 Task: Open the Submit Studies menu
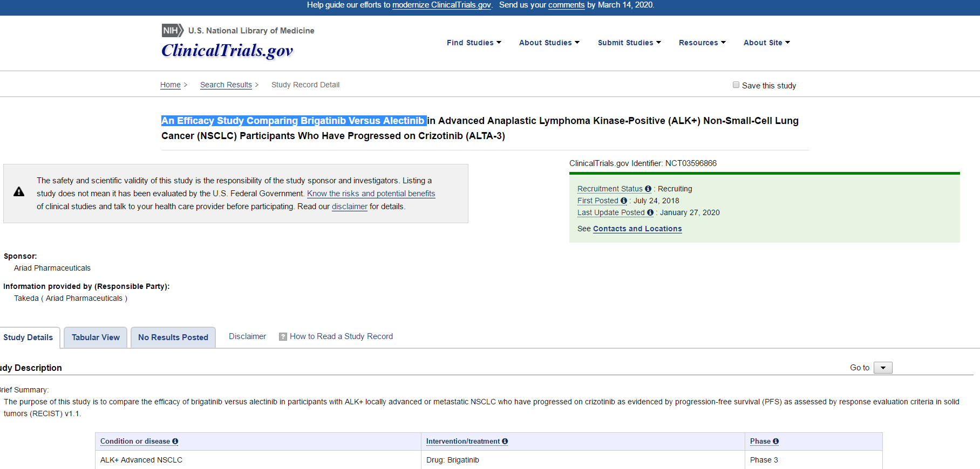[629, 43]
